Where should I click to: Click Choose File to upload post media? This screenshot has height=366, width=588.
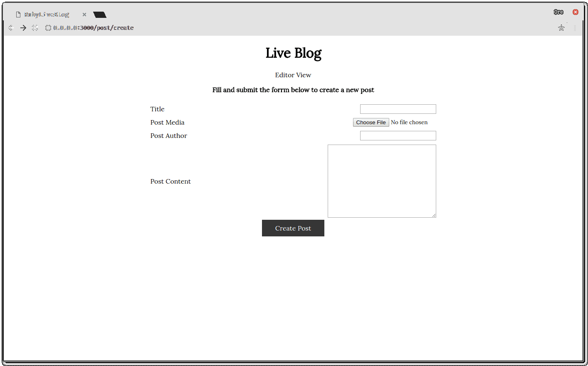(x=371, y=122)
